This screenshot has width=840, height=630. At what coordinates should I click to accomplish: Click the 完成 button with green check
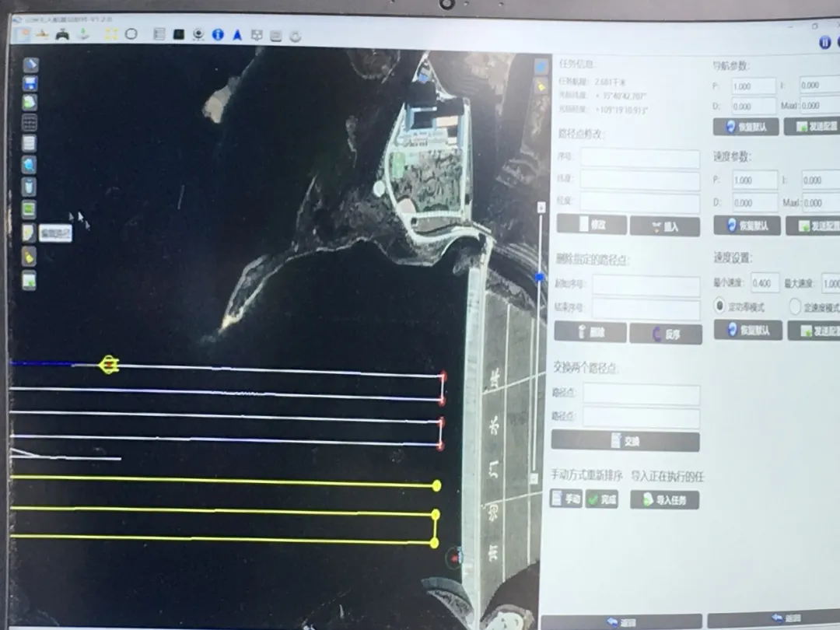click(601, 499)
